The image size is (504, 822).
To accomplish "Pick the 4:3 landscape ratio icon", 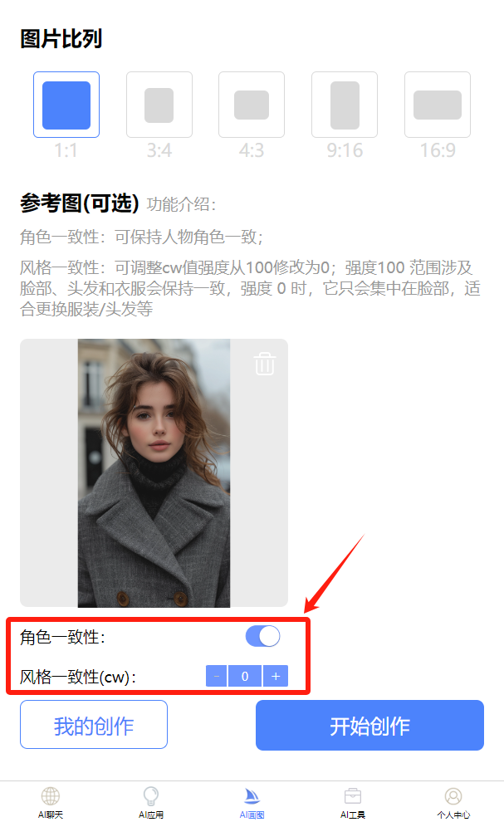I will 252,105.
